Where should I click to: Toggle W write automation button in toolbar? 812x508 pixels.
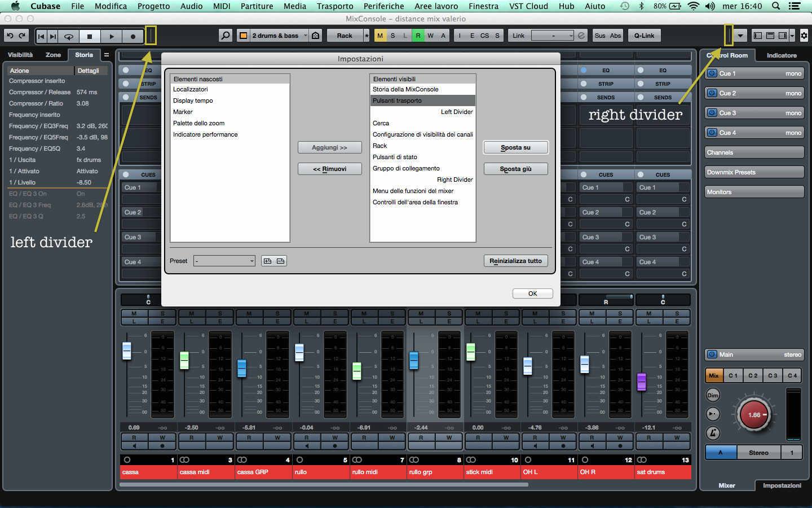point(430,36)
